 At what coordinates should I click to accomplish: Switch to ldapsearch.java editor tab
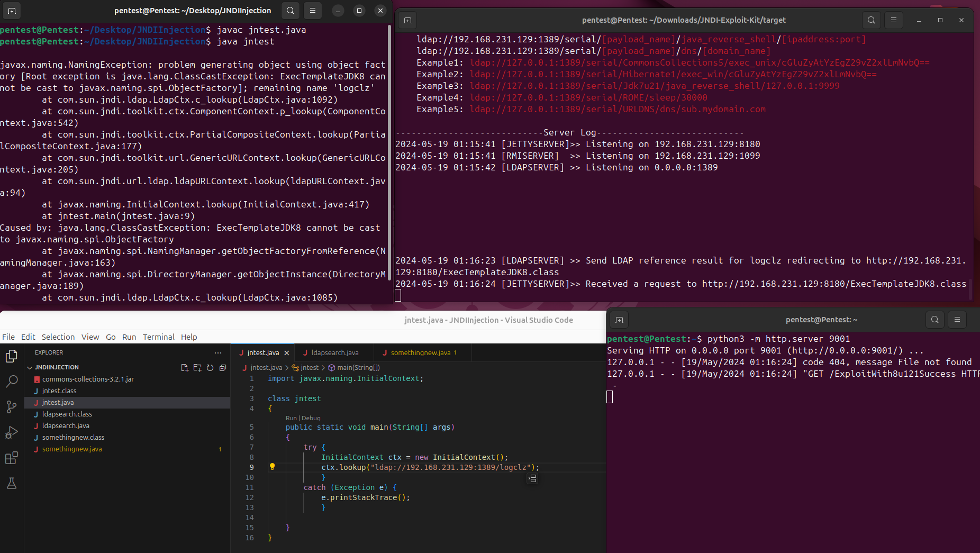click(x=334, y=353)
